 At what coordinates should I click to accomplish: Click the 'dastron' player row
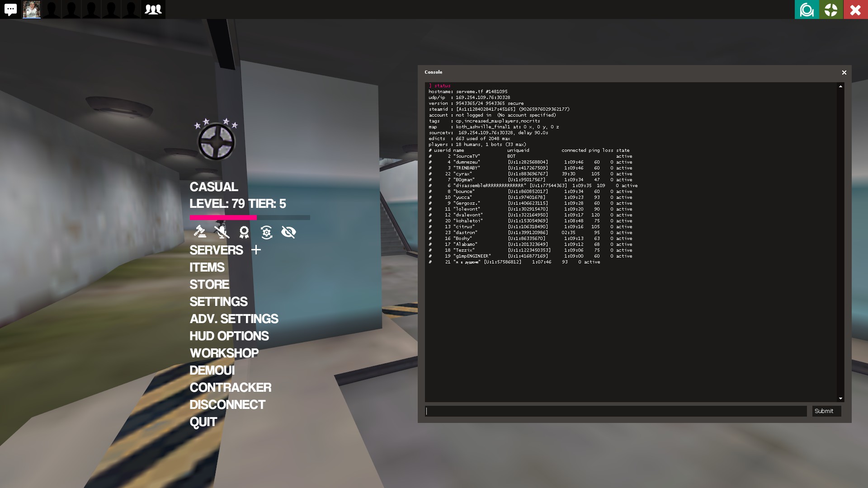click(x=530, y=232)
